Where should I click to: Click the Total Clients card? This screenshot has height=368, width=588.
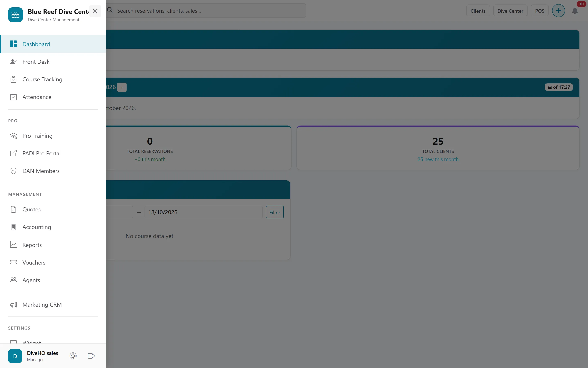click(438, 148)
